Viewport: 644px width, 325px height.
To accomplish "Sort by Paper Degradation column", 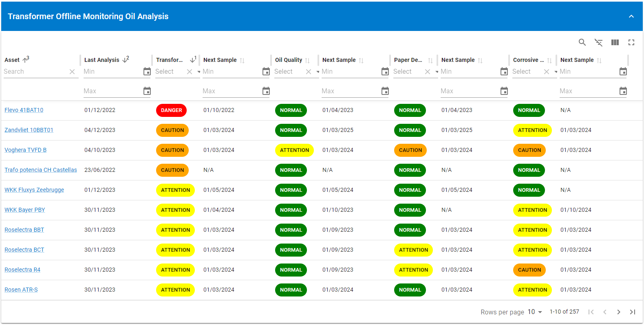I will coord(430,60).
